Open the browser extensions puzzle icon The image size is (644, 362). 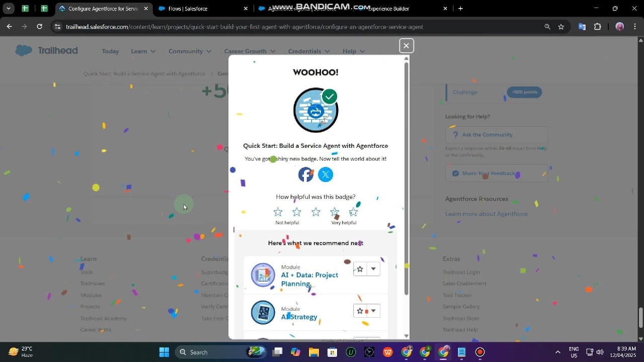597,27
